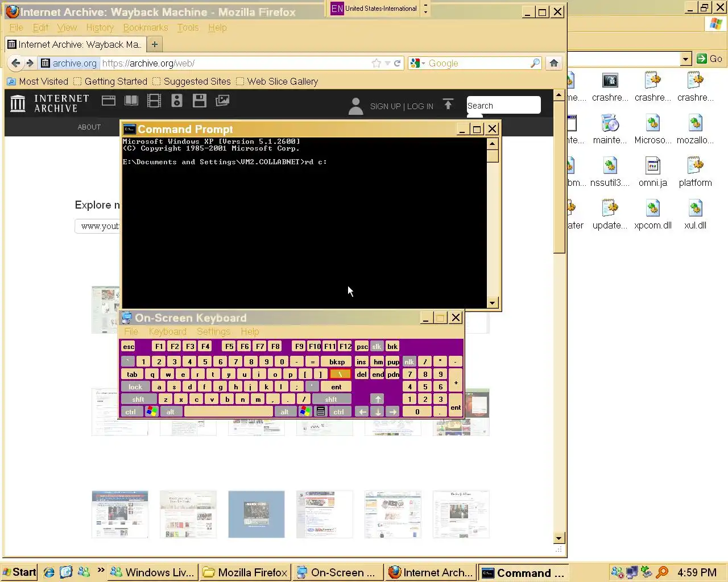
Task: Toggle the nlk key on on-screen keyboard
Action: tap(409, 361)
